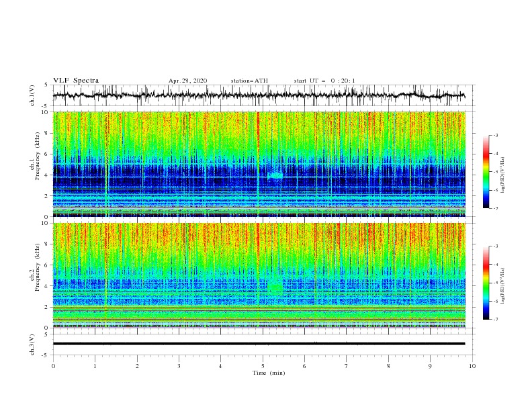Screen dimensions: 532x411
Task: Click the ch.1 voltage waveform trace
Action: pyautogui.click(x=259, y=95)
